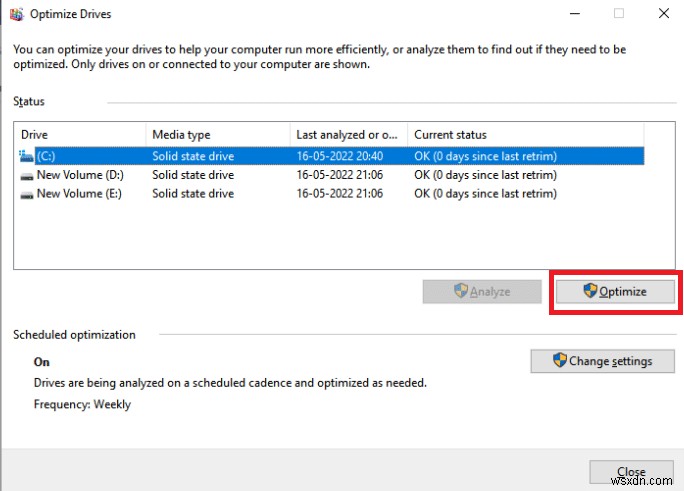Close the window using the title bar X
Image resolution: width=684 pixels, height=491 pixels.
(x=664, y=14)
